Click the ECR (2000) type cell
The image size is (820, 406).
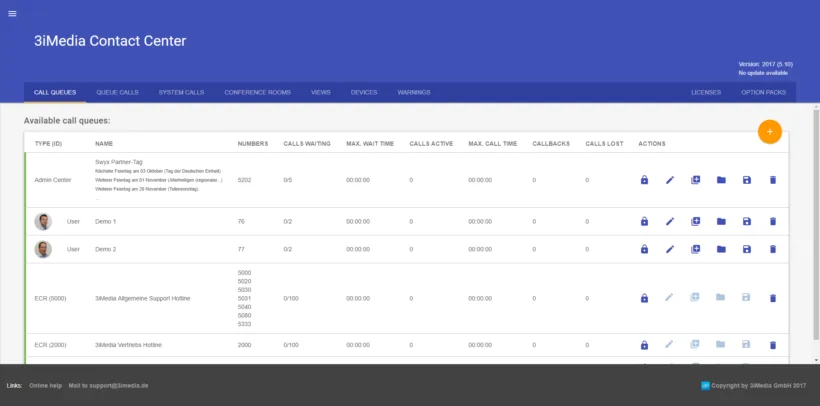point(50,345)
